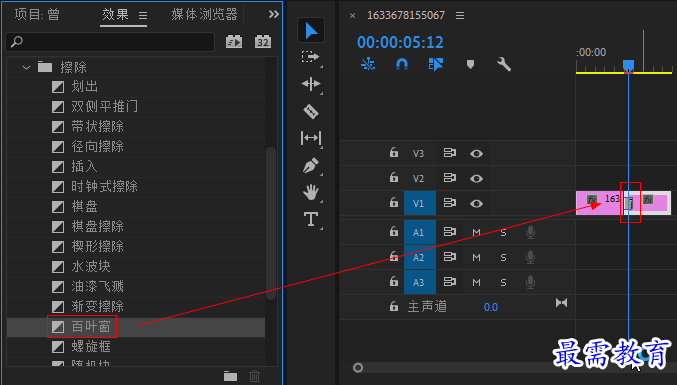This screenshot has width=677, height=385.
Task: Select the Track Select Forward tool
Action: tap(310, 57)
